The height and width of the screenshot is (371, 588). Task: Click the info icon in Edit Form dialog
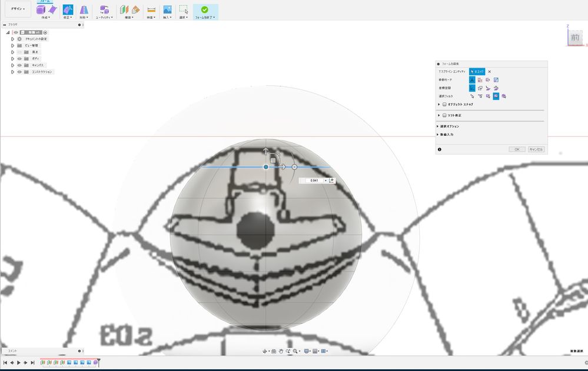click(440, 149)
